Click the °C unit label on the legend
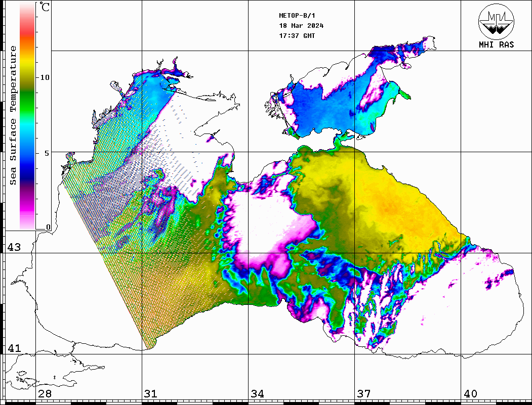The width and height of the screenshot is (532, 405). tap(45, 7)
